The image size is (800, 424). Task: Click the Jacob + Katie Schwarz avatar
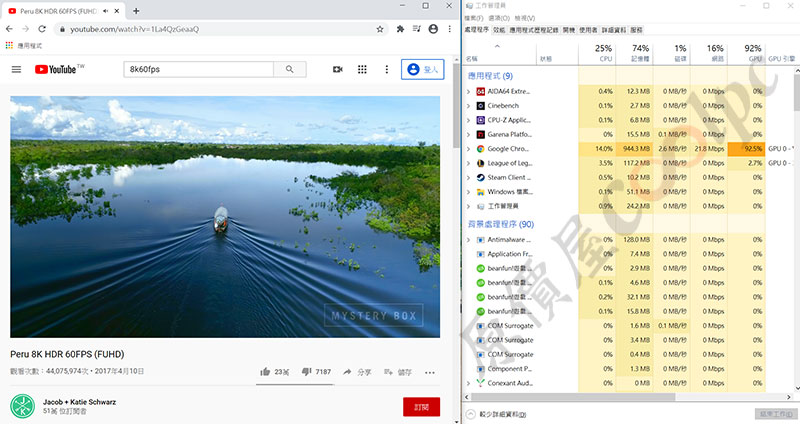coord(22,407)
